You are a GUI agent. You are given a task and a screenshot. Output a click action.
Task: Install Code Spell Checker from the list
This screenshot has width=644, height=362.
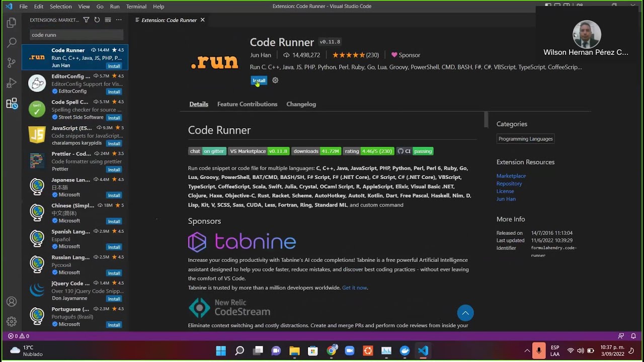pyautogui.click(x=114, y=118)
